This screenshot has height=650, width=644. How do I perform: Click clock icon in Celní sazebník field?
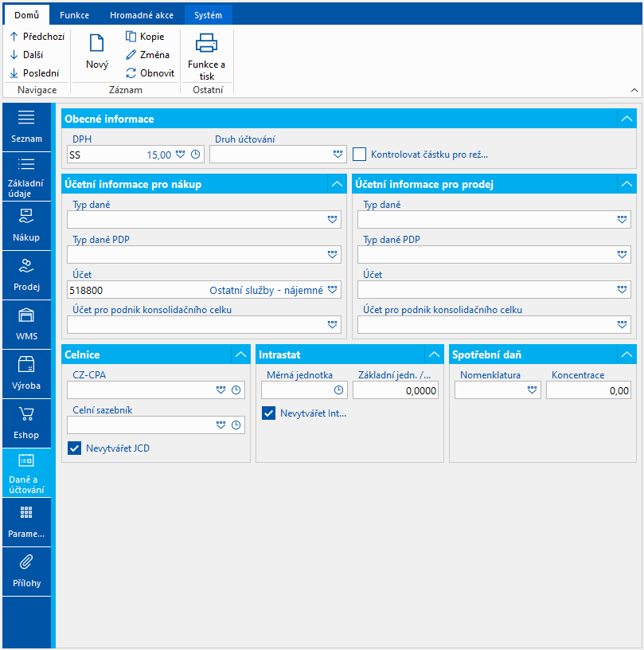coord(236,425)
